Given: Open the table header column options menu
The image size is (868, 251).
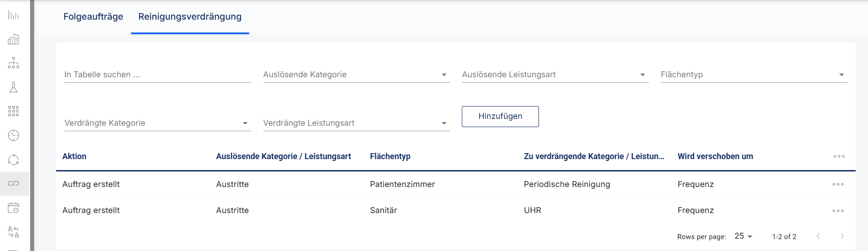Looking at the screenshot, I should coord(839,156).
